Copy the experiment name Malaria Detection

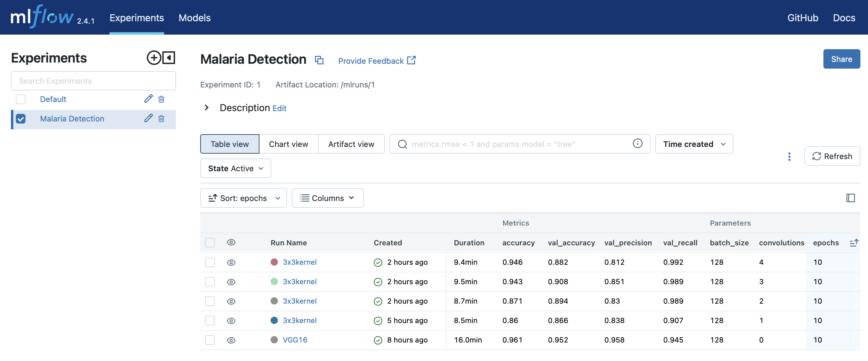319,60
